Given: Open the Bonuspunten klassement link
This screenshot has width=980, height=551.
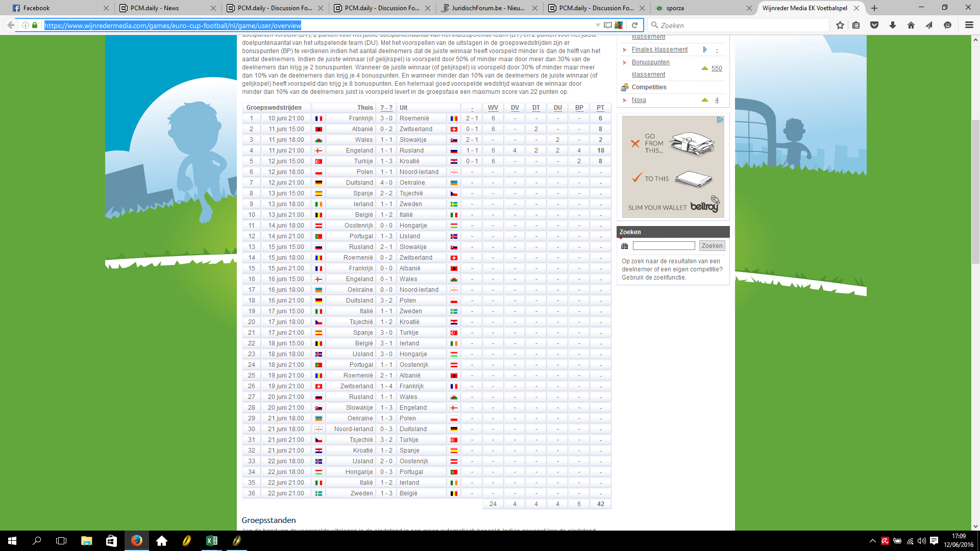Looking at the screenshot, I should tap(650, 62).
